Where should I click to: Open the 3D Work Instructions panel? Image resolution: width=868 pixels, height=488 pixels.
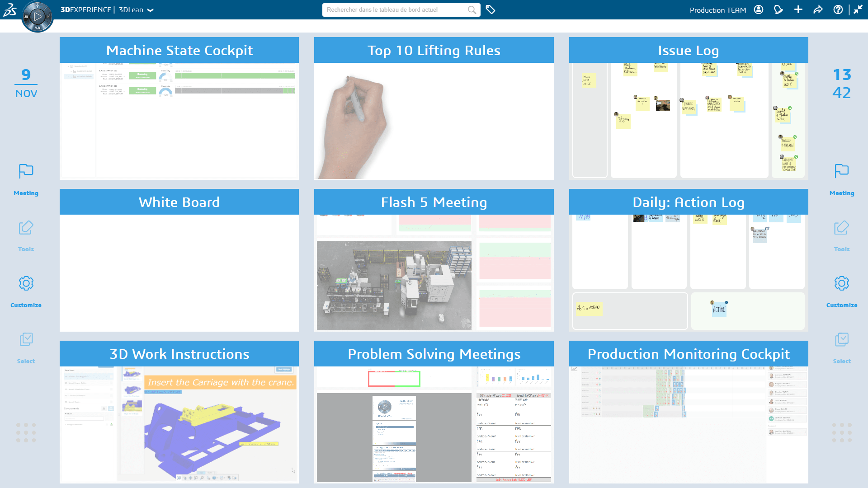tap(179, 353)
